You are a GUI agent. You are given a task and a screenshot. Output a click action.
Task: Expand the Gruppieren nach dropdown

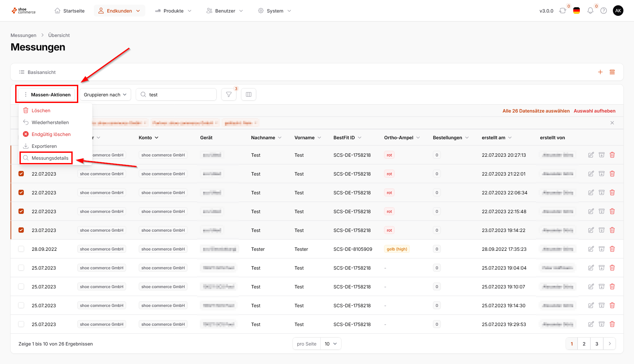[105, 95]
